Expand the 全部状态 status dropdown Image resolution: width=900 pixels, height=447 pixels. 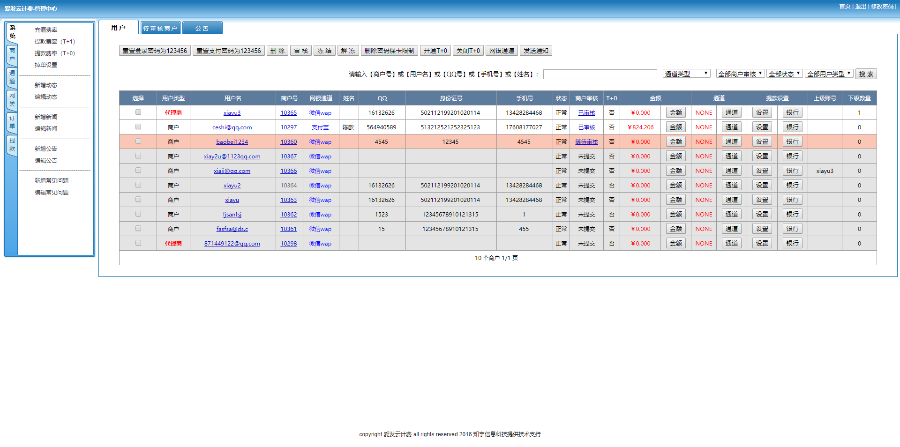coord(785,74)
